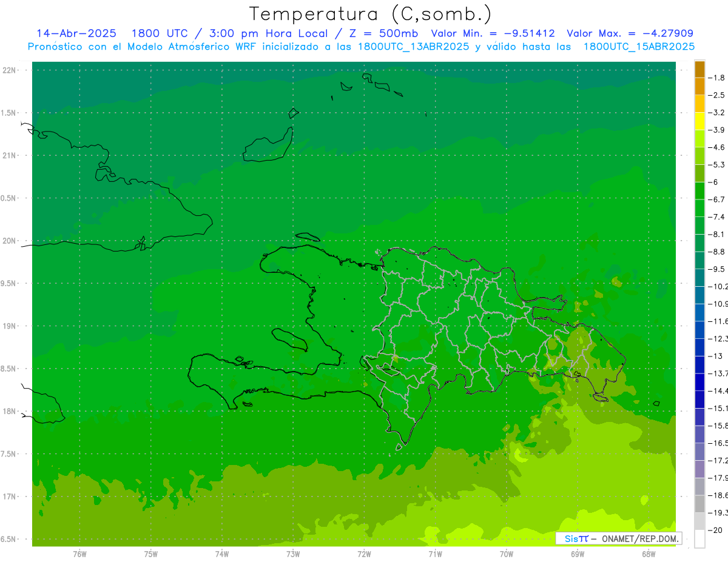Image resolution: width=728 pixels, height=562 pixels.
Task: Click the "-12.3" colorbar label
Action: click(x=719, y=339)
